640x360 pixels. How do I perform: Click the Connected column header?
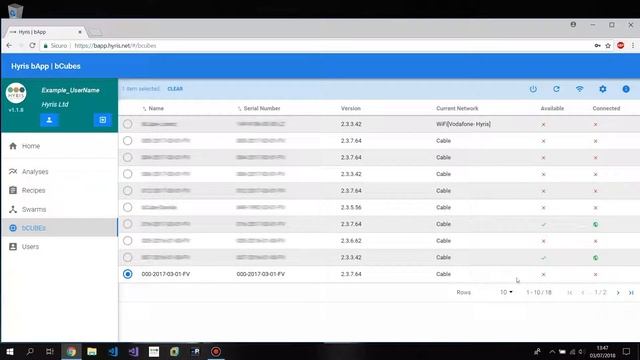click(606, 109)
